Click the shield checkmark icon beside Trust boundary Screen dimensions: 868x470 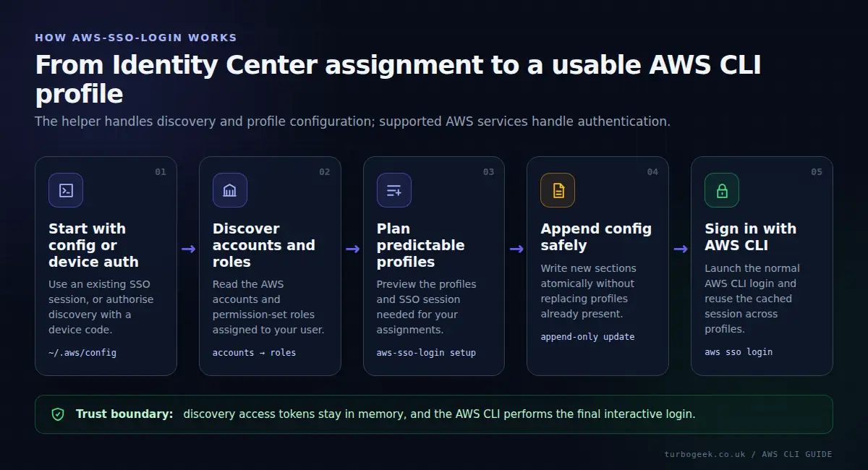[x=58, y=414]
